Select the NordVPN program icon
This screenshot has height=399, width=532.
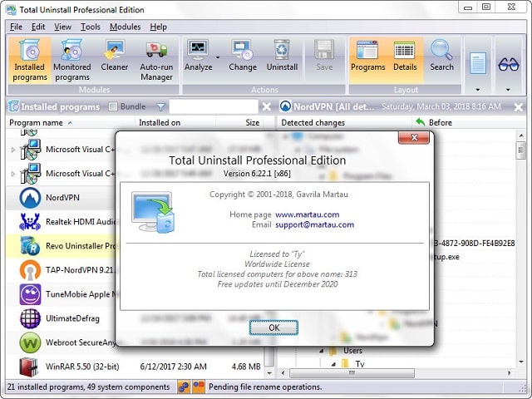(30, 198)
